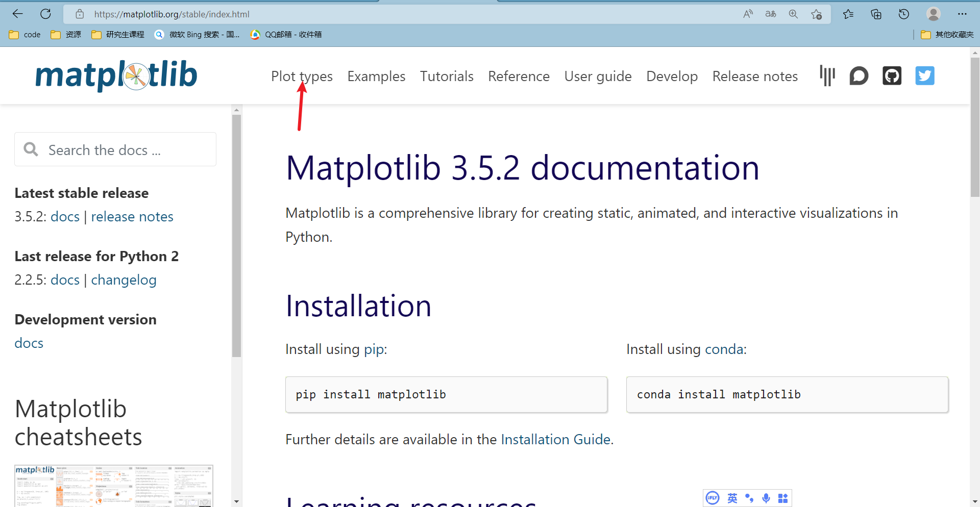Follow the pip link
Viewport: 980px width, 507px height.
(374, 349)
